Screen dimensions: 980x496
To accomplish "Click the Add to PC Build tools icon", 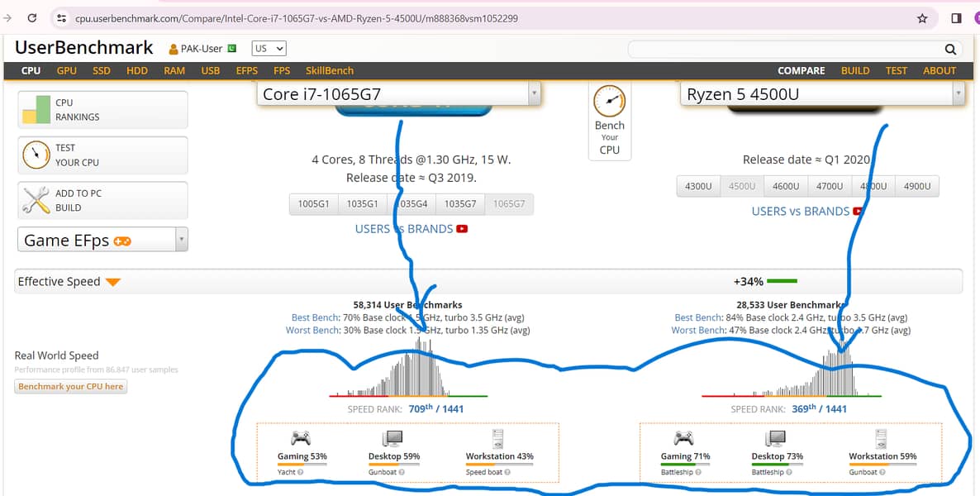I will click(36, 201).
